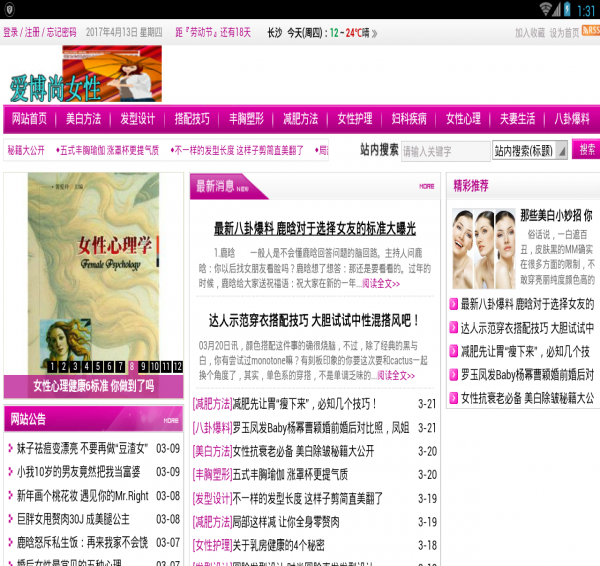Open ticker item 五式丰胸瑜伽 涨罩杯更提气质
The height and width of the screenshot is (566, 600).
click(x=108, y=150)
